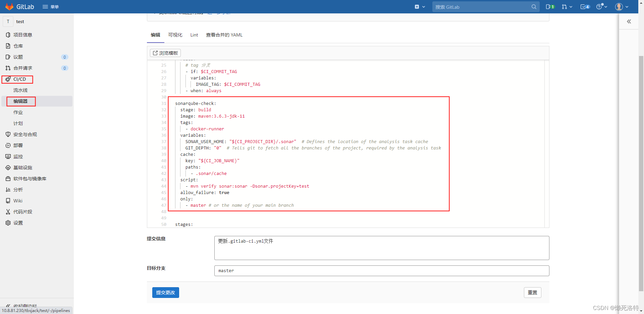Click the 议题 count badge 0

(x=65, y=57)
